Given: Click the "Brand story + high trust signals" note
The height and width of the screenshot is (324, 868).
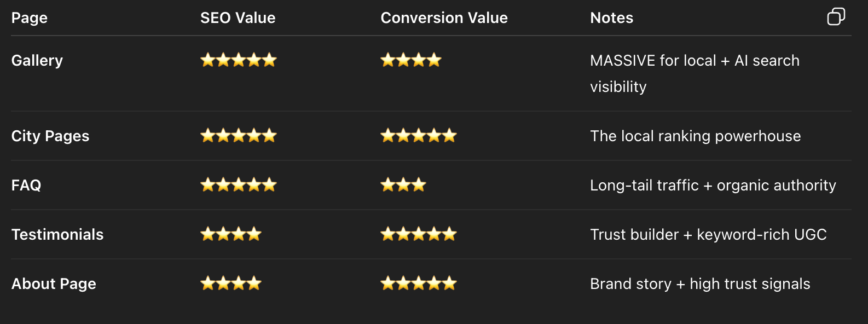Looking at the screenshot, I should (x=699, y=283).
